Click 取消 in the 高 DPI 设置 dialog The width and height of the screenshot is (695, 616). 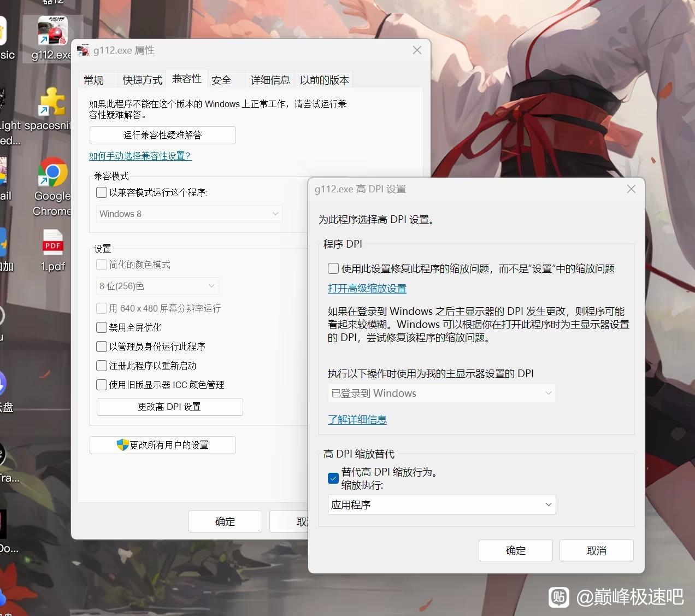[597, 550]
